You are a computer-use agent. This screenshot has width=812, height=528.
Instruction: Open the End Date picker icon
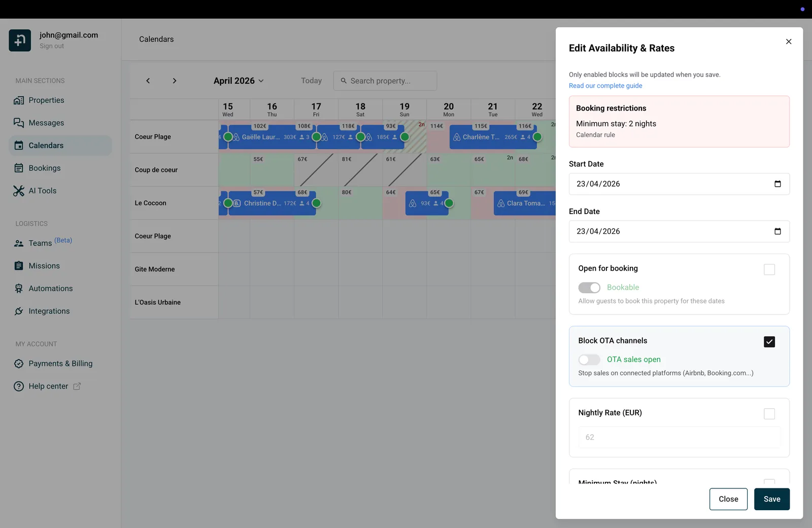tap(777, 231)
